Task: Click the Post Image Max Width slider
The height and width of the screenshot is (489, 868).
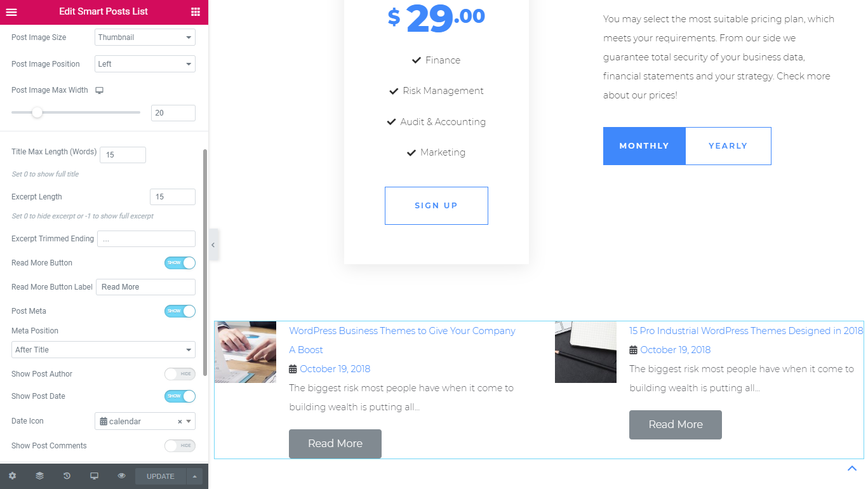Action: [76, 112]
